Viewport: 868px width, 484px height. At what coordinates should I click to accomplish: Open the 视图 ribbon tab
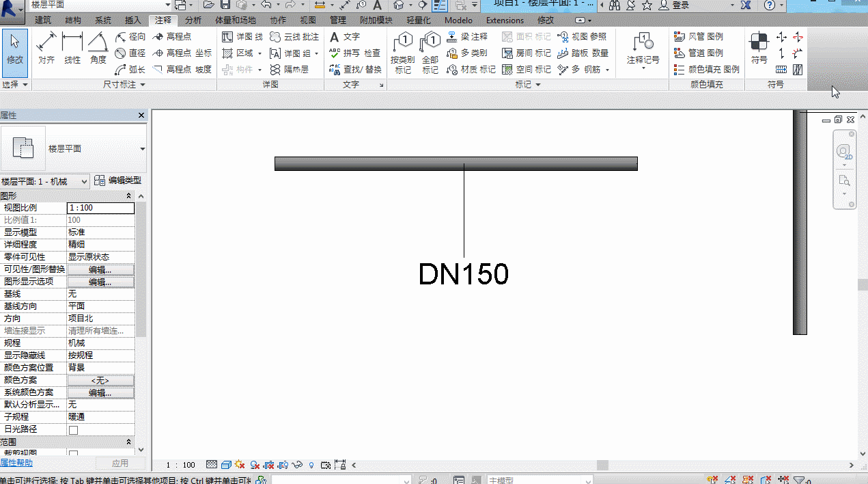coord(309,21)
